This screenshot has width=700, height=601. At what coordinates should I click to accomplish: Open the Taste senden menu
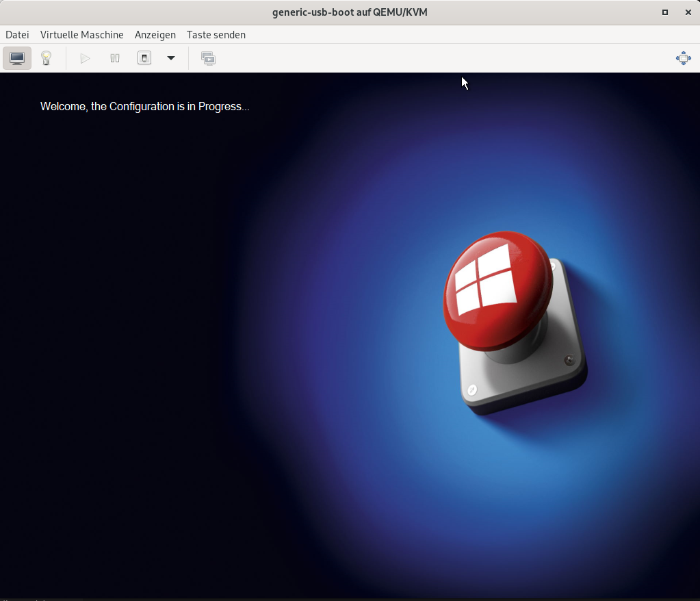tap(216, 35)
